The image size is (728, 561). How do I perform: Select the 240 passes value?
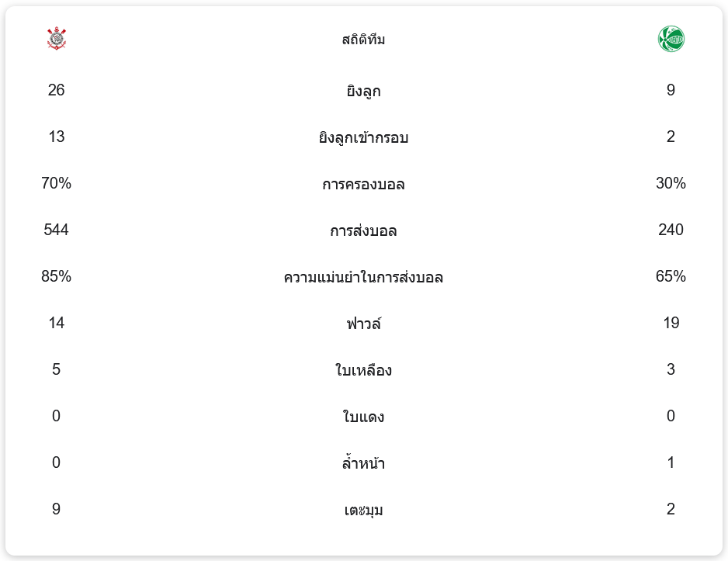671,230
